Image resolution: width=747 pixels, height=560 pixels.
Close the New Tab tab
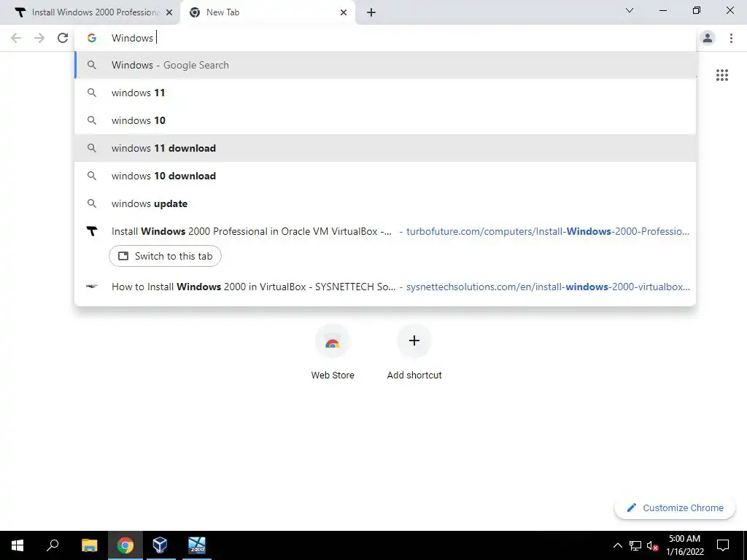[344, 12]
